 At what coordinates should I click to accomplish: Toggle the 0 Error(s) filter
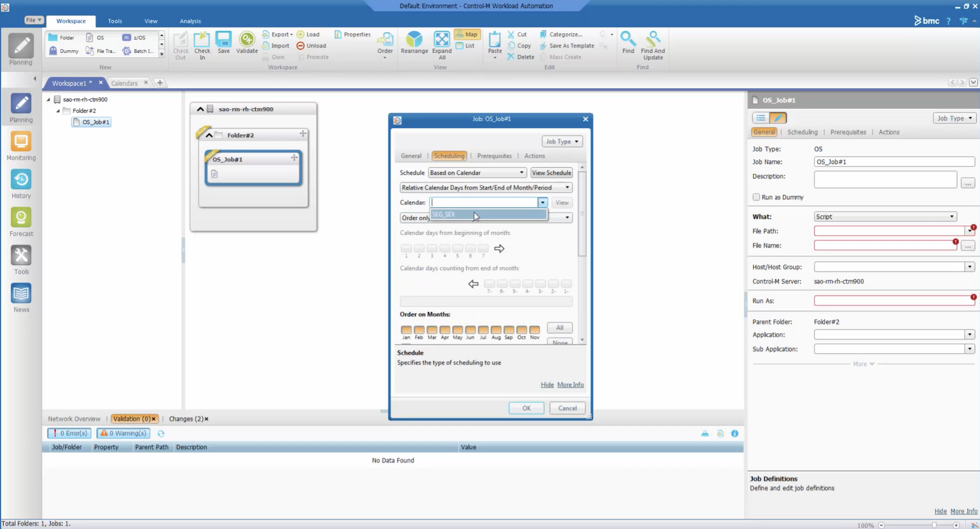point(70,433)
